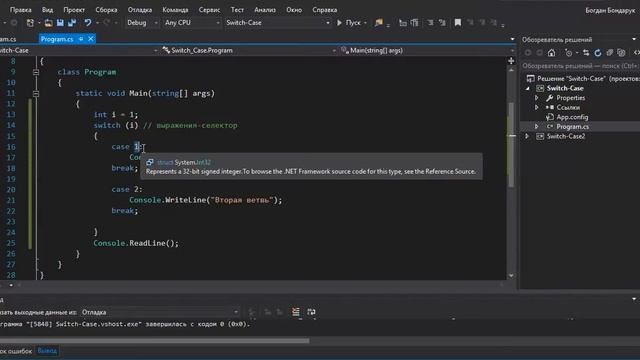
Task: Open the Окно menu
Action: 294,10
